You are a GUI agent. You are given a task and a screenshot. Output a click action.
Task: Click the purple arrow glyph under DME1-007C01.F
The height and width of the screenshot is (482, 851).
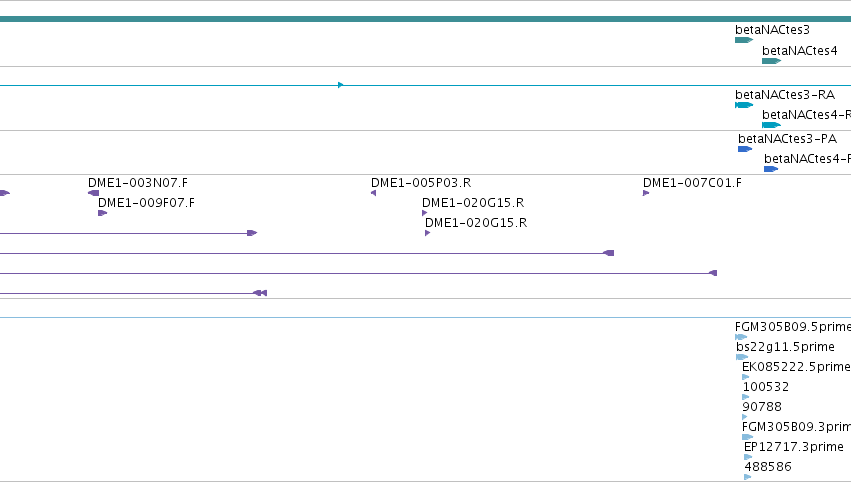[646, 193]
